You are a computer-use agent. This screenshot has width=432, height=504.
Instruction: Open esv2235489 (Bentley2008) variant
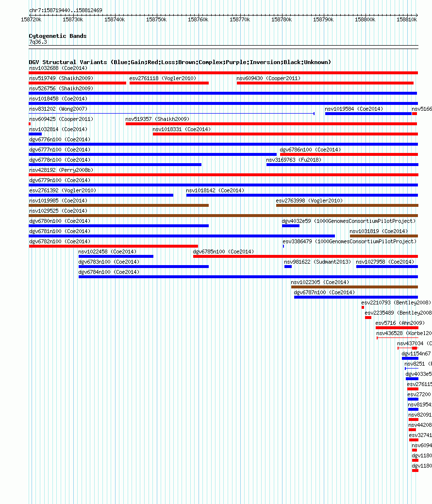tap(398, 313)
